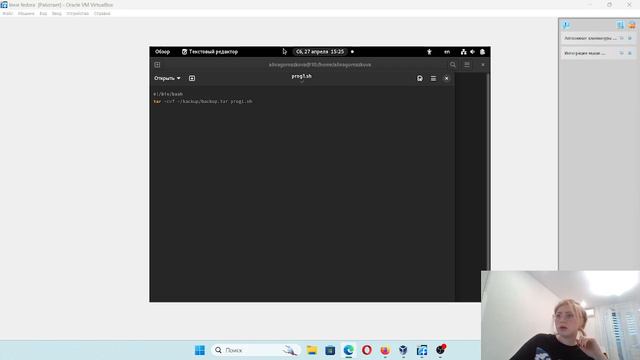
Task: Create a new document tab icon
Action: [192, 78]
